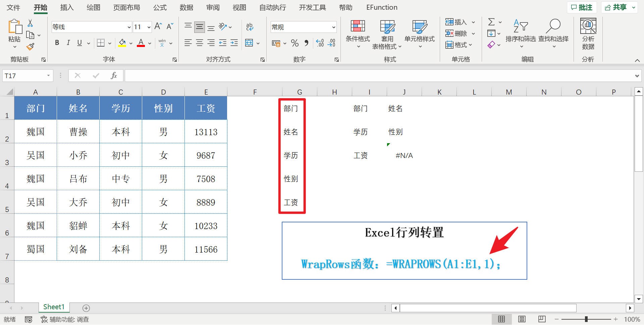Switch to Page Layout view
The image size is (644, 325).
click(522, 319)
